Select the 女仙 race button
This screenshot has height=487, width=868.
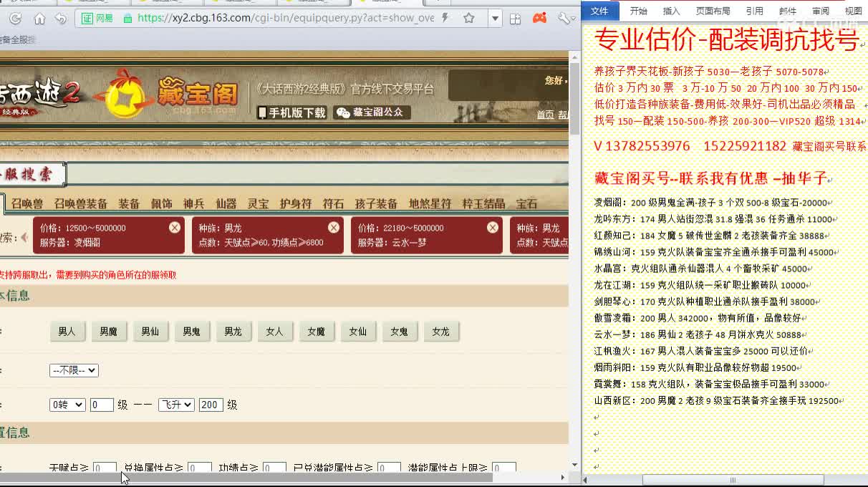[x=357, y=332]
